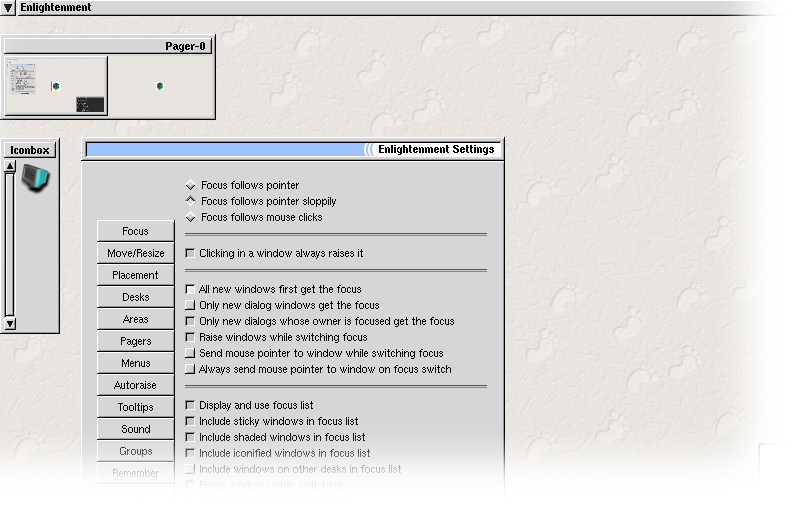Open the Pagers settings tab

135,341
